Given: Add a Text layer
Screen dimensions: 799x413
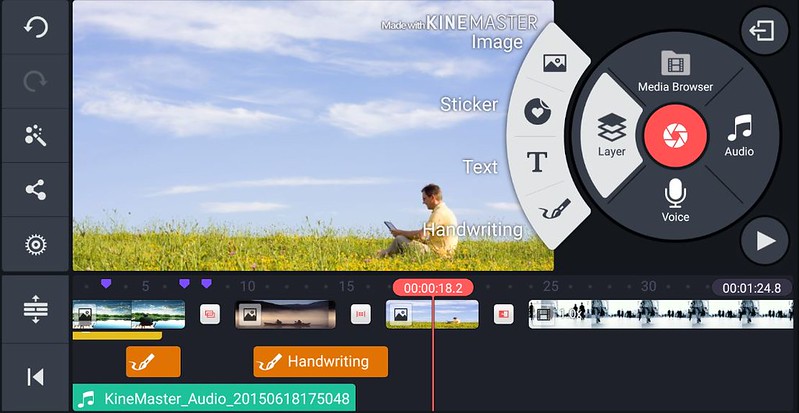Looking at the screenshot, I should tap(538, 163).
